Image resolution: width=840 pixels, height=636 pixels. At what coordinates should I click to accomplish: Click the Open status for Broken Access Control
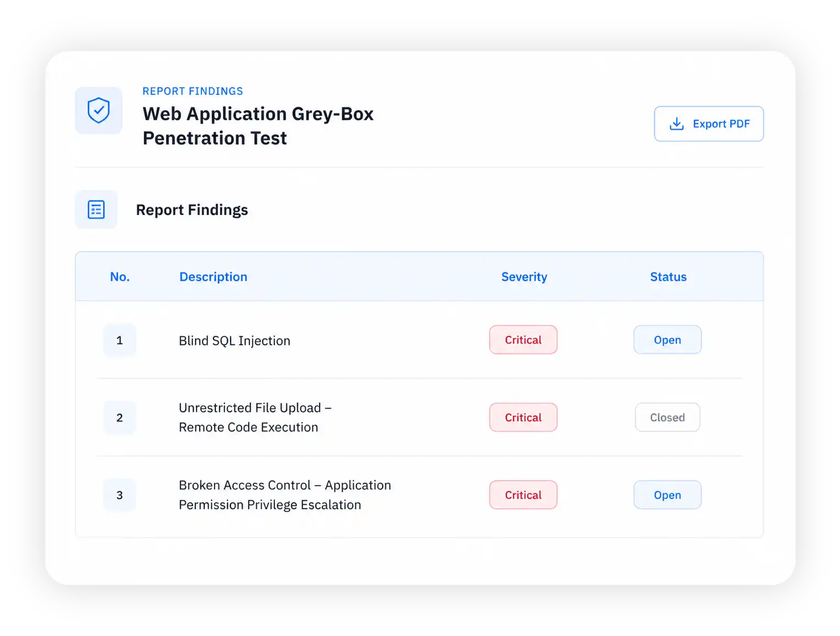(668, 495)
